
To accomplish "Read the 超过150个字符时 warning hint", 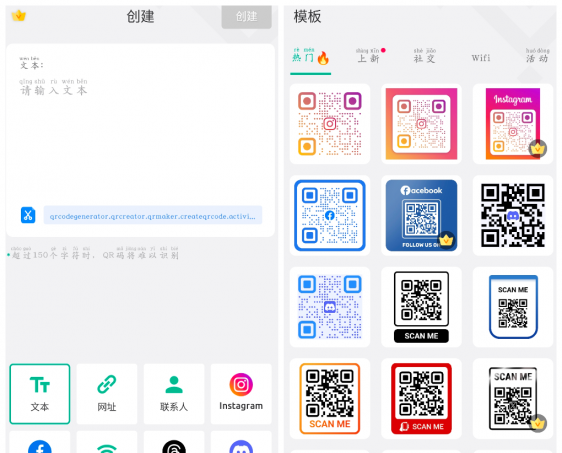I will (x=94, y=253).
